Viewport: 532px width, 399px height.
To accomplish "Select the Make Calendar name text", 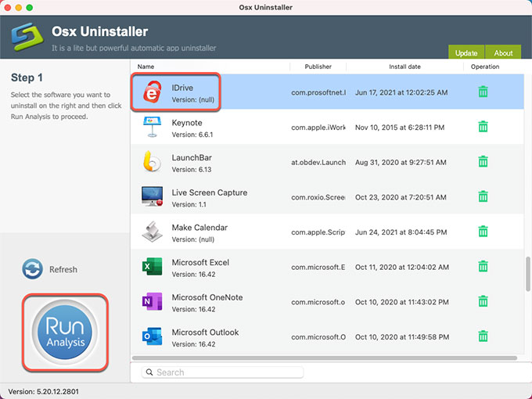I will click(x=199, y=228).
